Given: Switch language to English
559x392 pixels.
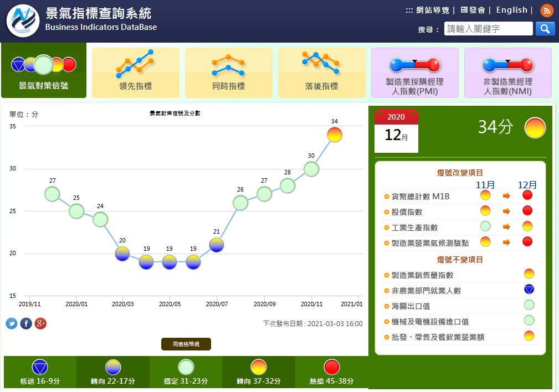Looking at the screenshot, I should click(511, 10).
